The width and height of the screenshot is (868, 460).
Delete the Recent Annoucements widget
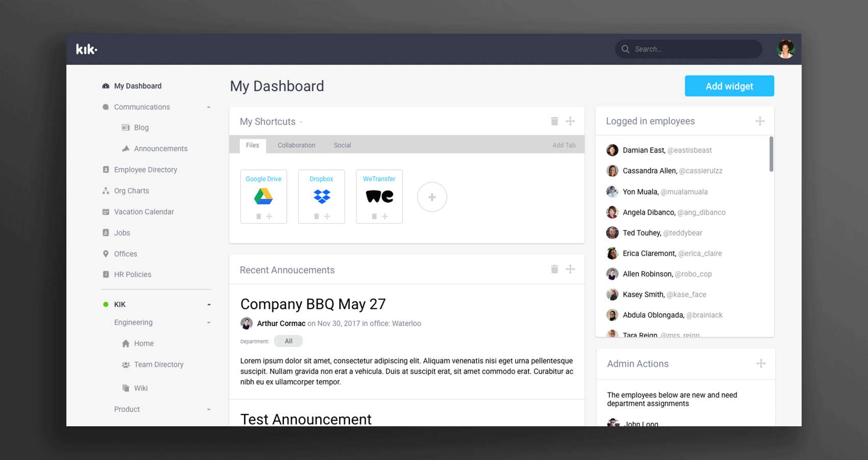click(554, 269)
